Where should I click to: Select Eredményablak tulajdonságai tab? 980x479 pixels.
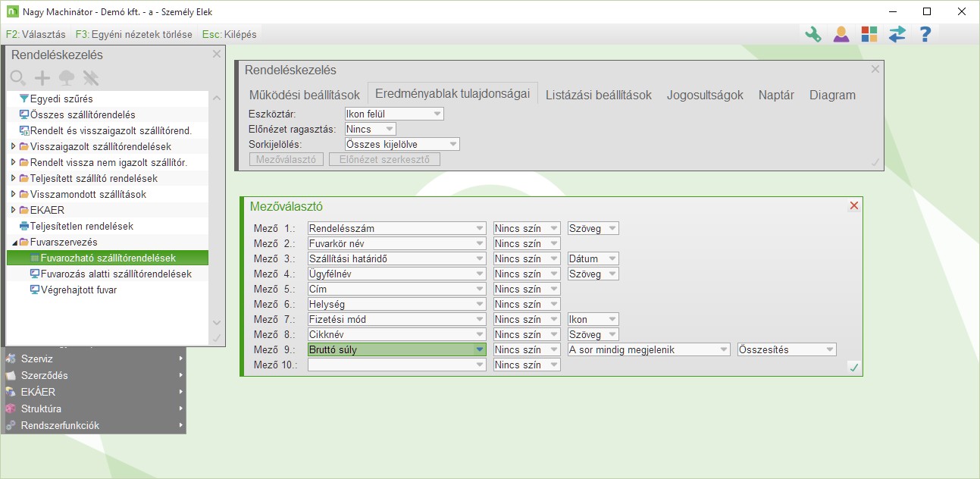[452, 94]
